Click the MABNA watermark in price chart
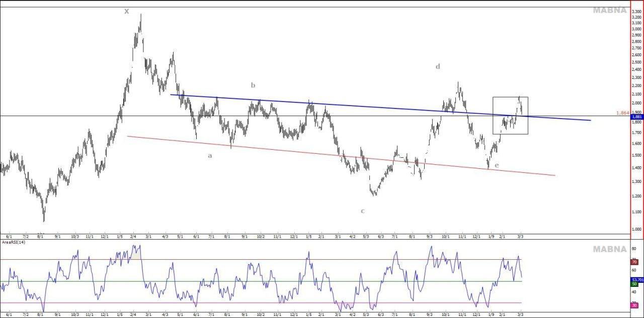This screenshot has height=318, width=644. click(609, 10)
